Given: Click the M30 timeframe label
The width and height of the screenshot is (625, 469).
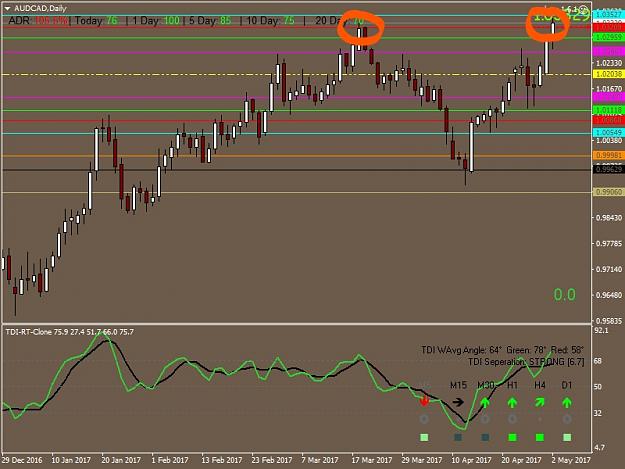Looking at the screenshot, I should (486, 385).
